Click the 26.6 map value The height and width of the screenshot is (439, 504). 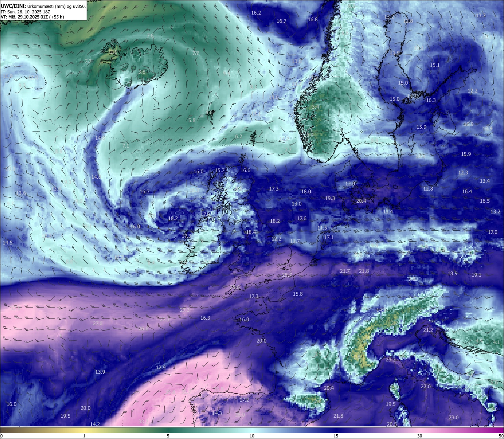tap(144, 329)
